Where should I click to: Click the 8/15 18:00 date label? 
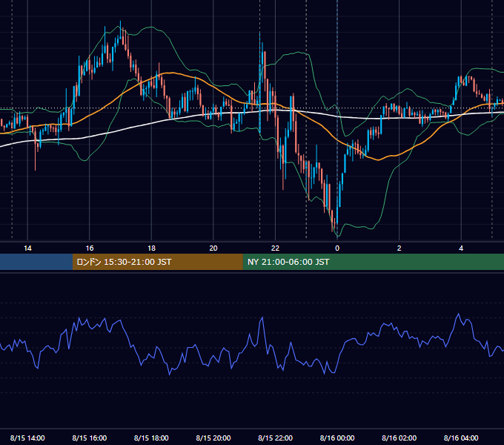pos(151,438)
